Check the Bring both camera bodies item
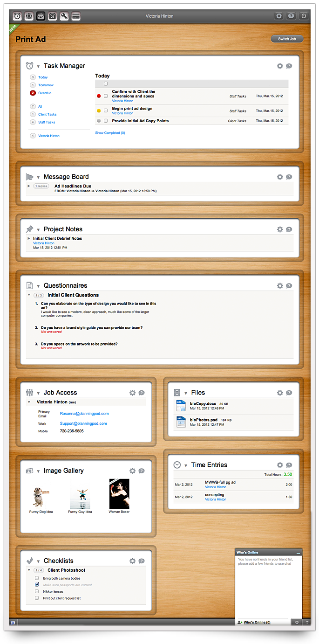The width and height of the screenshot is (319, 644). [x=37, y=578]
